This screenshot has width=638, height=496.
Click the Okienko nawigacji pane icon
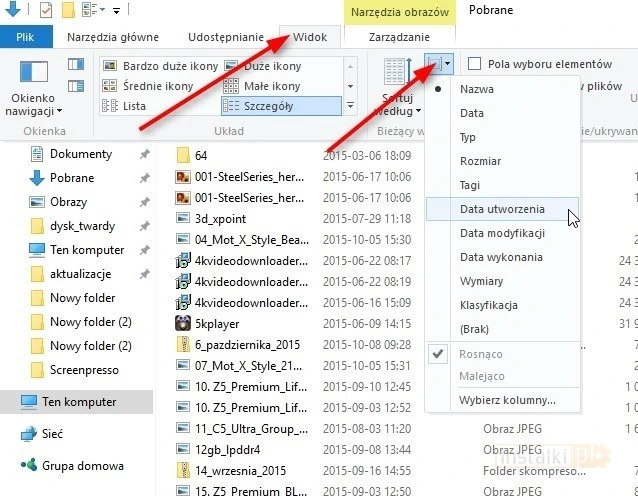pyautogui.click(x=35, y=71)
